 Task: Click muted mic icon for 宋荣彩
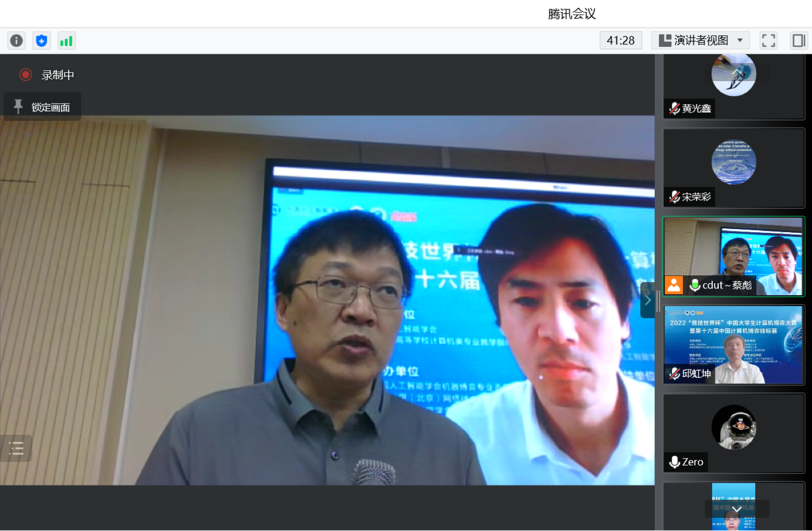[675, 197]
